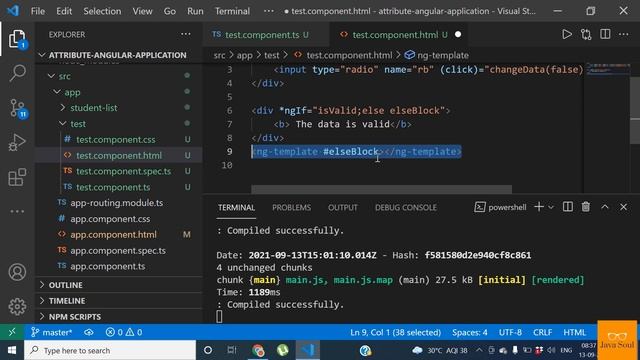Split the terminal panel

point(567,207)
